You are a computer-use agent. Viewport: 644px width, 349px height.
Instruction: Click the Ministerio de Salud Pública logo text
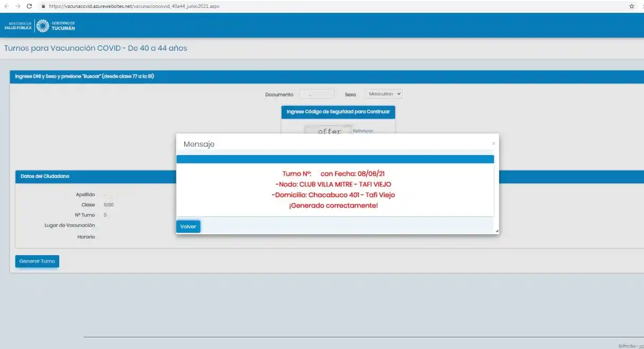(18, 25)
